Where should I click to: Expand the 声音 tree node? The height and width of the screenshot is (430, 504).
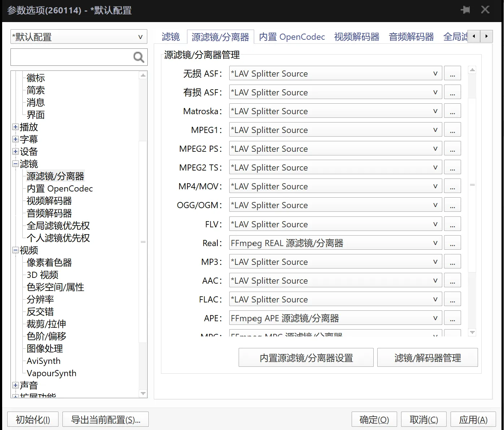point(15,385)
